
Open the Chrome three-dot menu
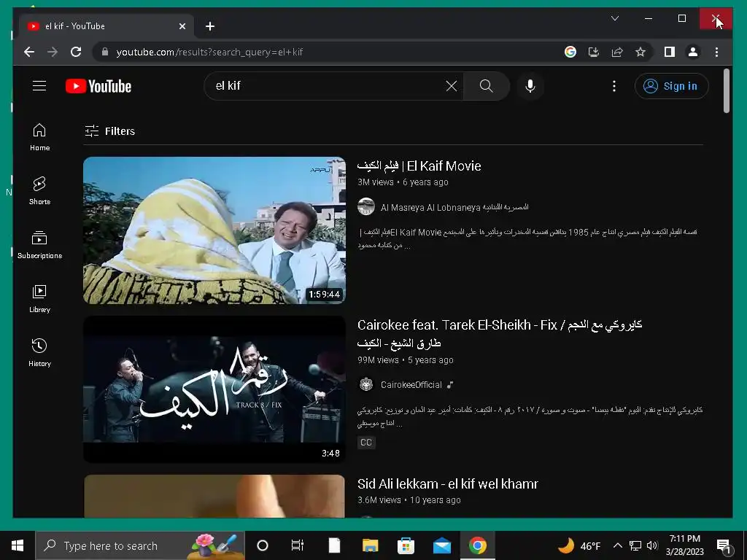point(716,52)
